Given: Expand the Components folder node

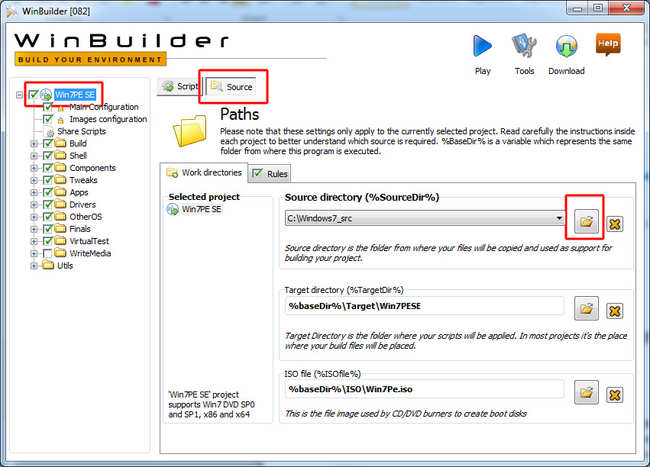Looking at the screenshot, I should click(34, 168).
